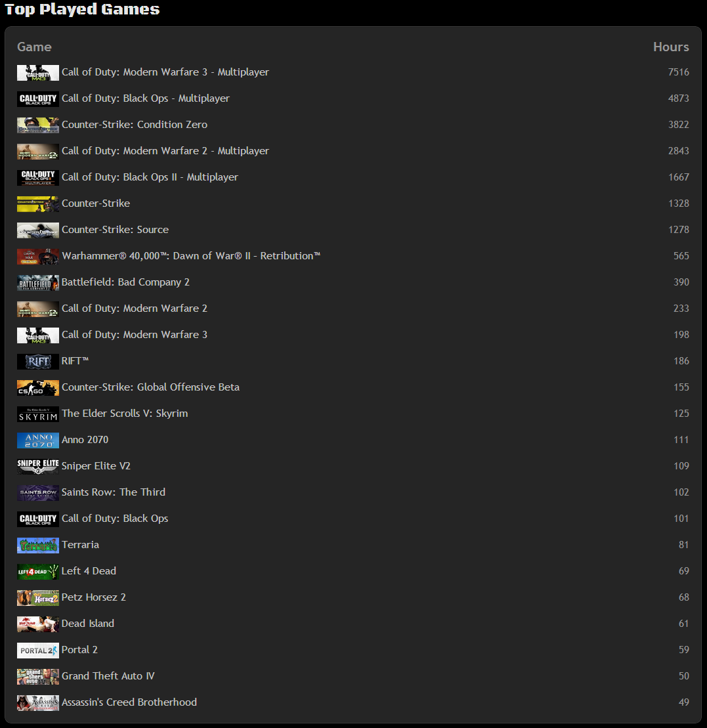Open Call of Duty: Black Ops - Multiplayer title
Viewport: 707px width, 728px height.
click(x=146, y=98)
